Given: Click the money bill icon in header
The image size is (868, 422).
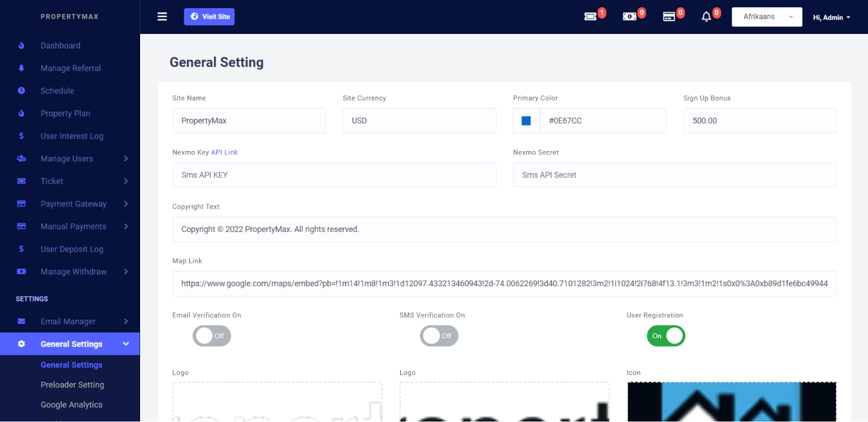Looking at the screenshot, I should click(x=630, y=17).
